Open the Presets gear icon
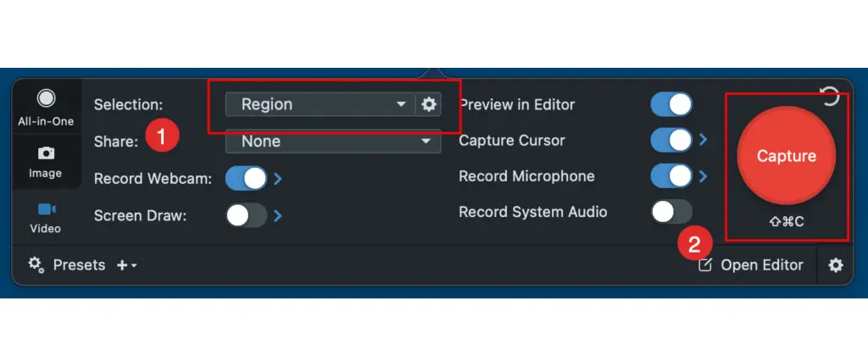 [36, 265]
